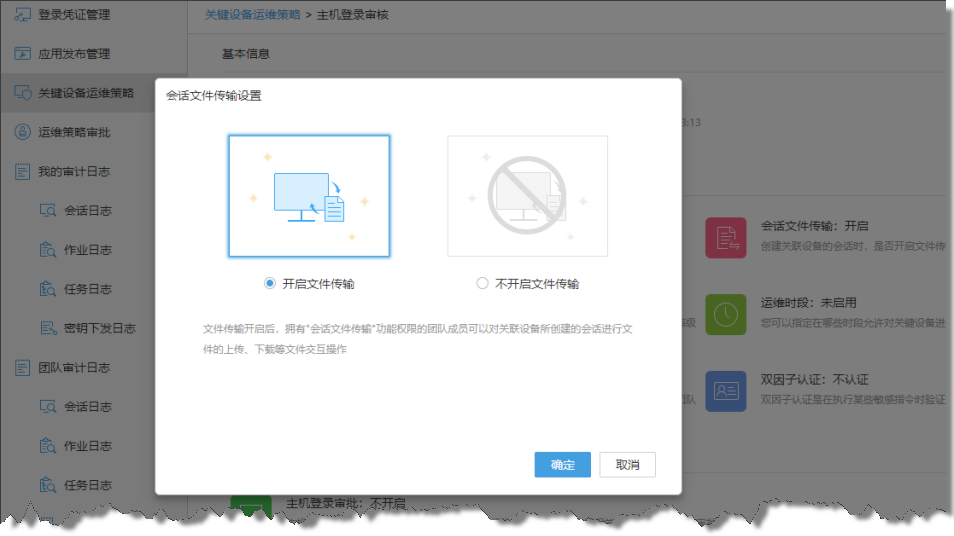The image size is (954, 536).
Task: Select the 开启文件传输 radio button
Action: click(x=269, y=284)
